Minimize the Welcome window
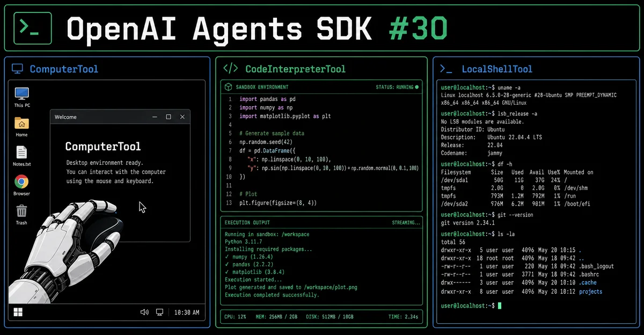This screenshot has width=644, height=335. click(154, 116)
